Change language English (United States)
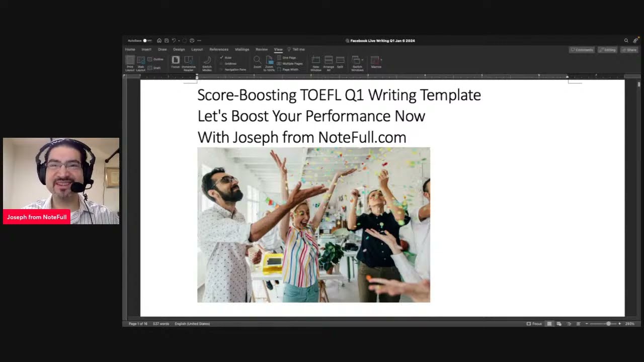 tap(192, 324)
